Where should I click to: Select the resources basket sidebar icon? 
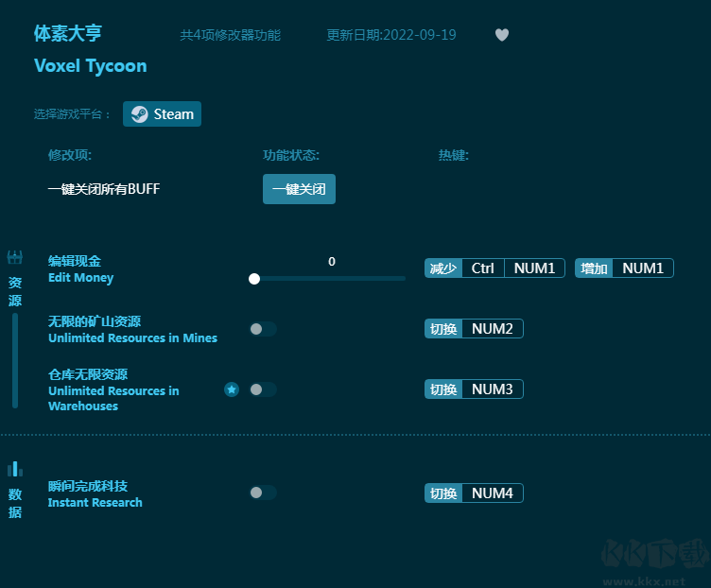[15, 257]
